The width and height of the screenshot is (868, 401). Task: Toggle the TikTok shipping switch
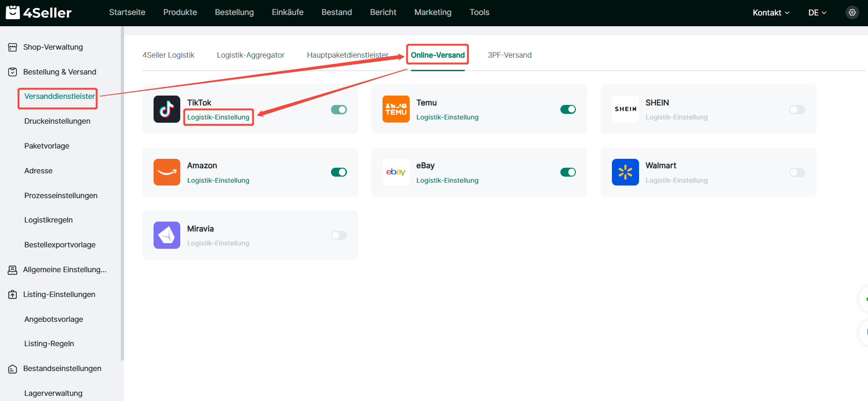pos(339,110)
